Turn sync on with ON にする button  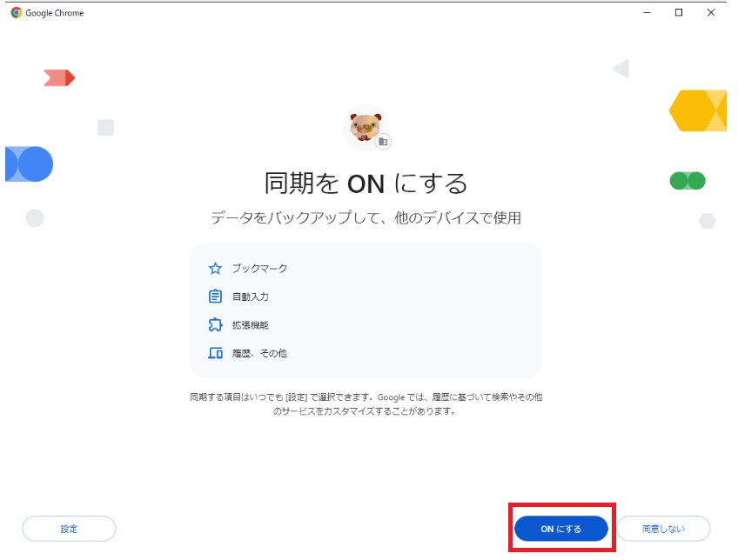coord(561,529)
